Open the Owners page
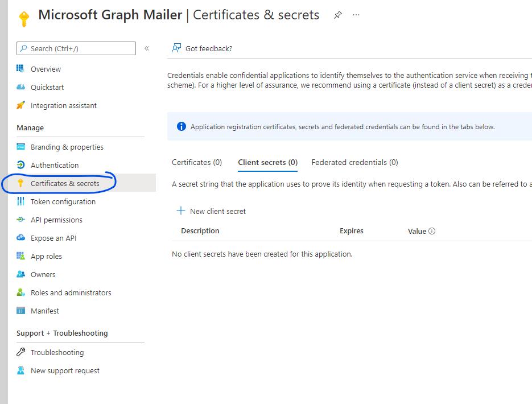 click(x=43, y=274)
